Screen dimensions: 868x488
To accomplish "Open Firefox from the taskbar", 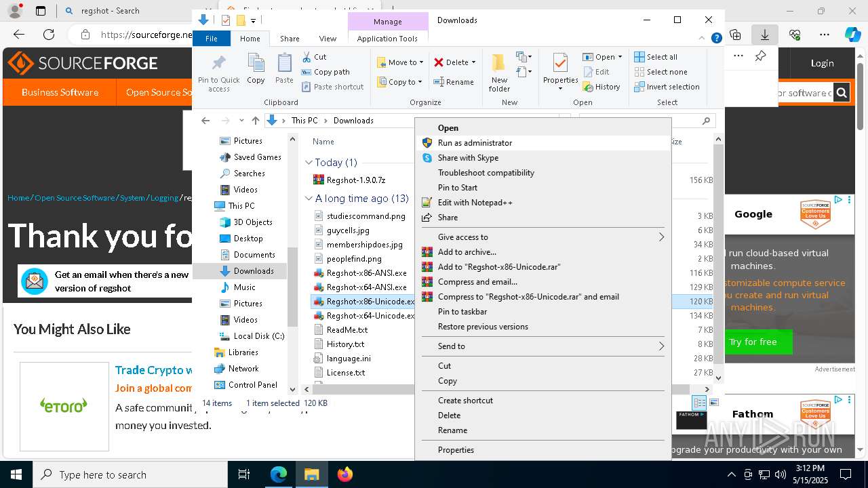I will [344, 475].
